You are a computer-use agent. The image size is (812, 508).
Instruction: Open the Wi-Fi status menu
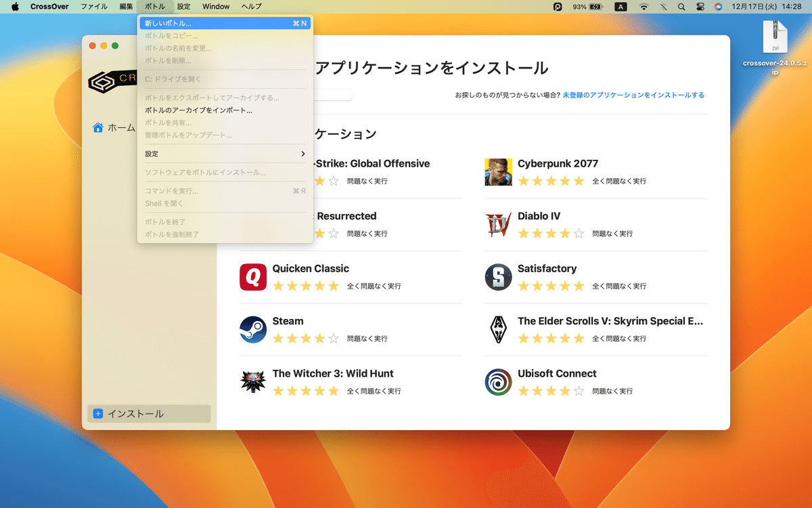coord(644,7)
